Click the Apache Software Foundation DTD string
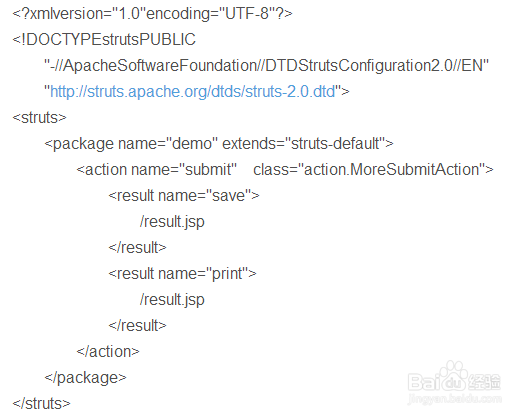The image size is (532, 418). point(266,65)
